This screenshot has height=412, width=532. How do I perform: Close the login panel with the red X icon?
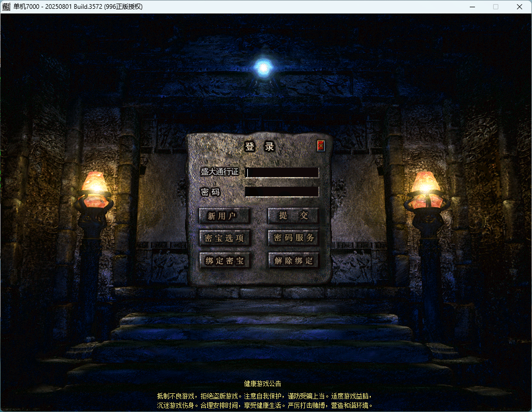point(320,146)
